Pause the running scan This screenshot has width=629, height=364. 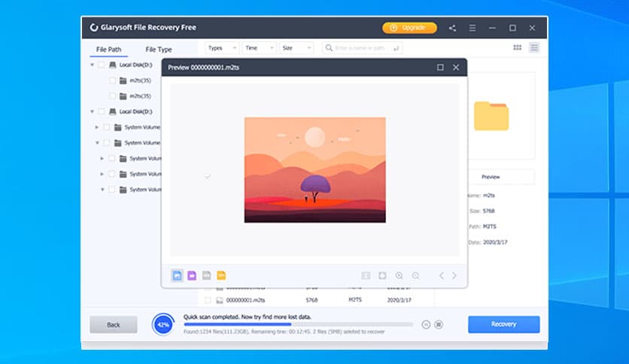(426, 325)
